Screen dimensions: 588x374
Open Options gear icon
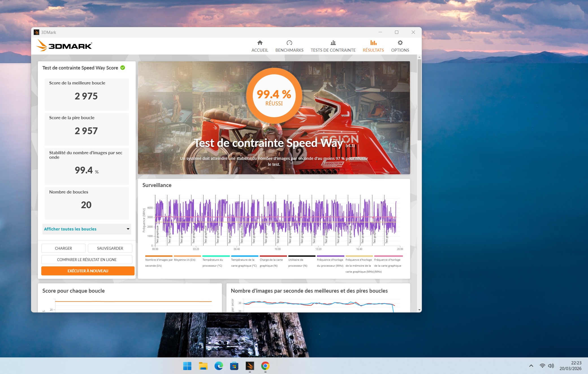[x=400, y=43]
